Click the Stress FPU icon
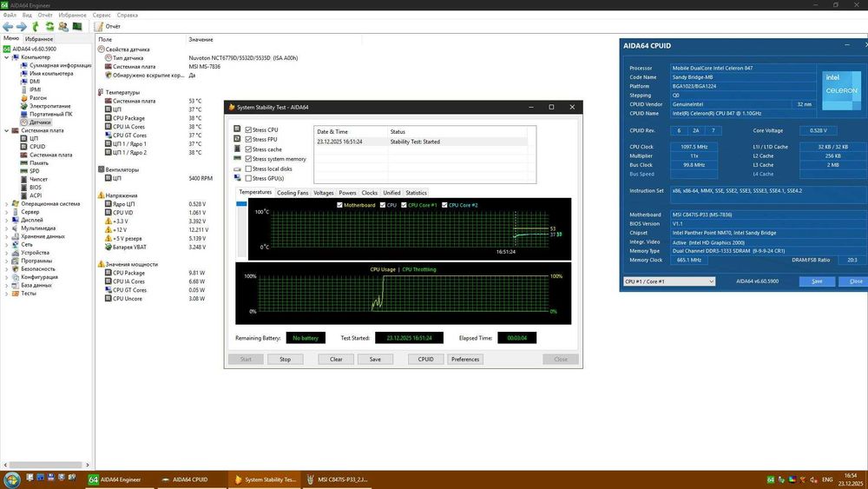868x489 pixels. tap(237, 139)
